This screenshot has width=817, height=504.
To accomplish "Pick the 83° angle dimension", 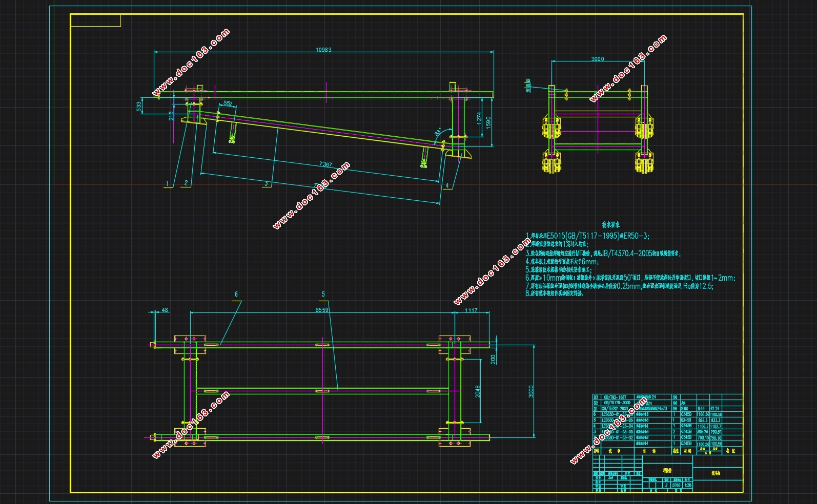I will pyautogui.click(x=439, y=132).
